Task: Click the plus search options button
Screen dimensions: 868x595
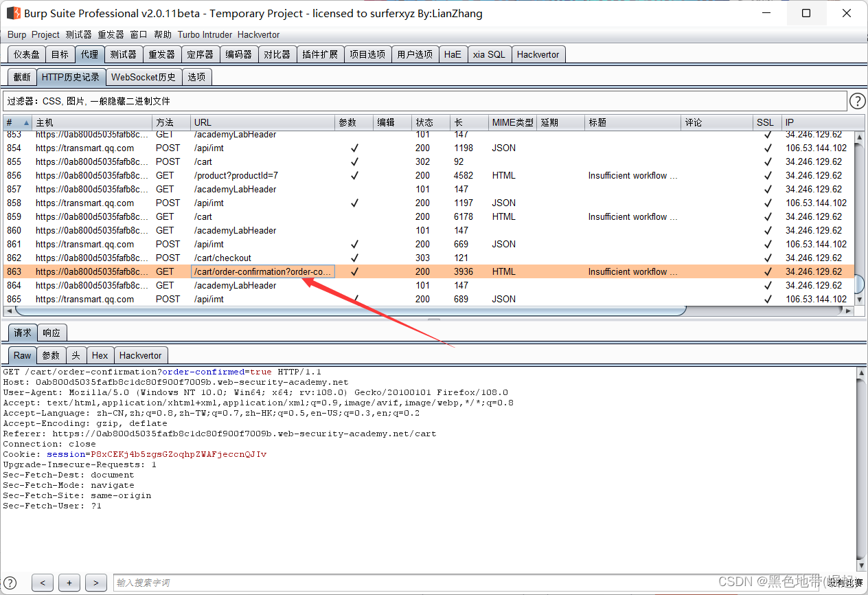Action: 69,583
